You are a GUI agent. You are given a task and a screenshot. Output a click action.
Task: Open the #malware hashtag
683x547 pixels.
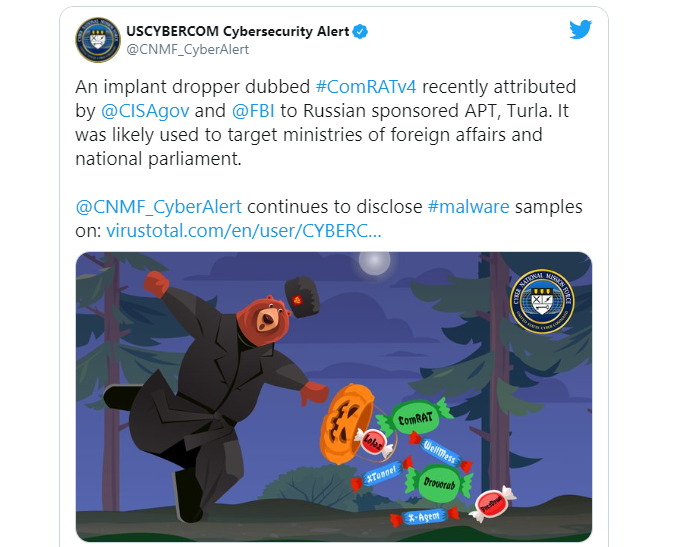[468, 206]
